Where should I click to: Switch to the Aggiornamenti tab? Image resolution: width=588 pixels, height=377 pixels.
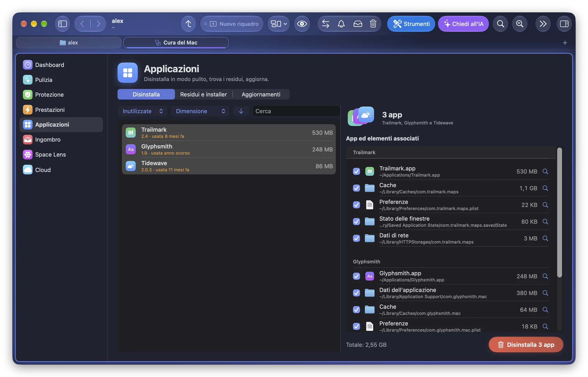pos(261,94)
